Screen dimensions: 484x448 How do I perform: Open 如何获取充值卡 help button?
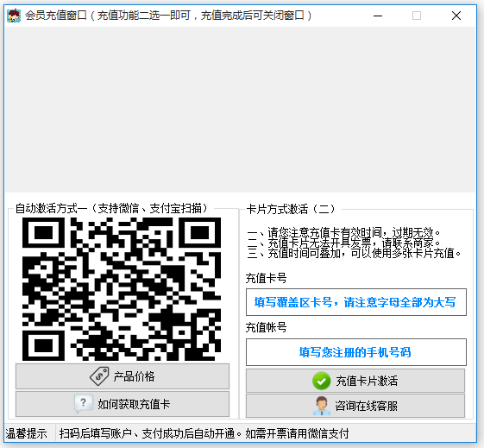(123, 404)
